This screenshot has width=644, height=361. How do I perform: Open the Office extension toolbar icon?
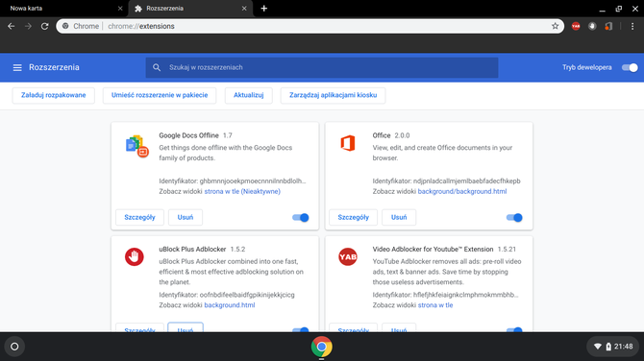point(608,26)
